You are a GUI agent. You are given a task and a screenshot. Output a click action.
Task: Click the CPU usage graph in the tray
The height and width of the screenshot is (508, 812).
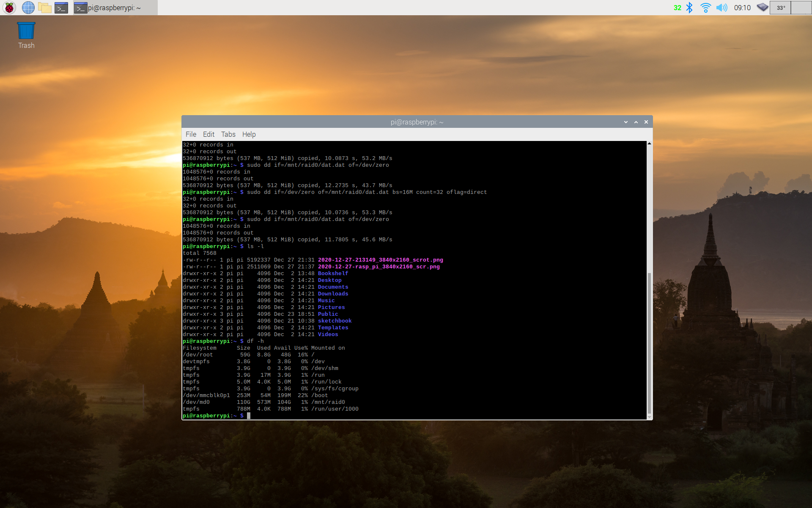(801, 8)
